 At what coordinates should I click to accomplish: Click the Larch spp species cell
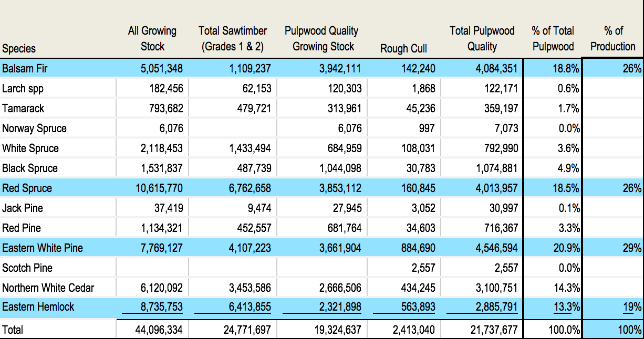click(x=23, y=89)
